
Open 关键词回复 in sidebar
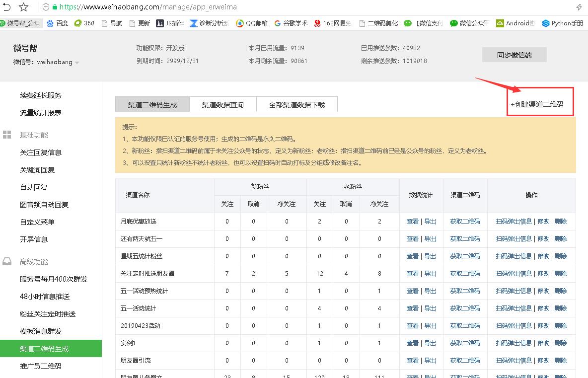point(37,170)
